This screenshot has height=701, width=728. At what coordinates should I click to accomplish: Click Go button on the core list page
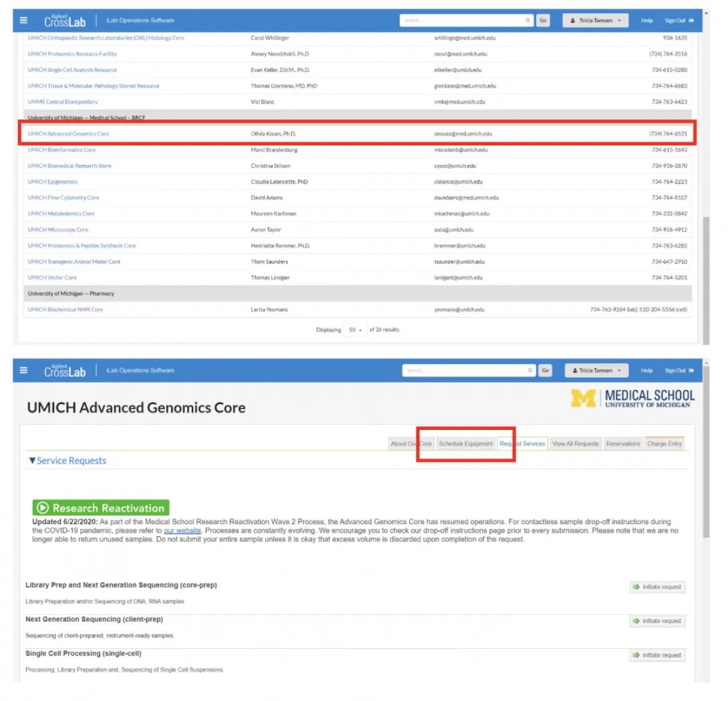[543, 21]
